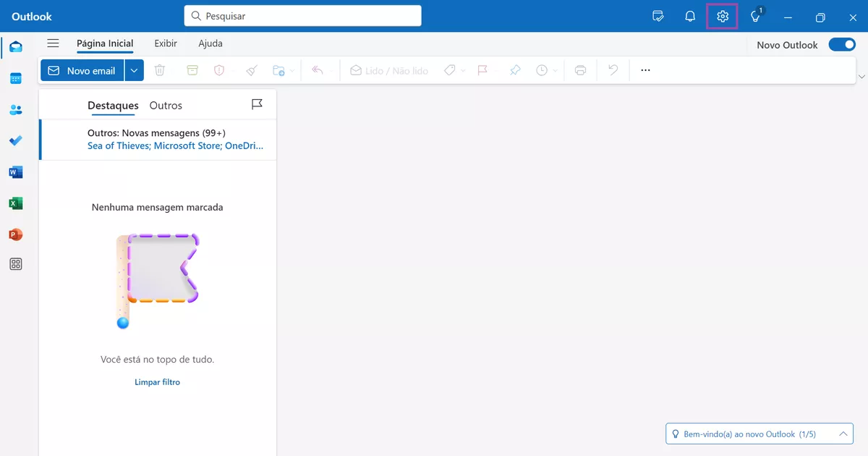Open PowerPoint from the sidebar
The height and width of the screenshot is (456, 868).
pyautogui.click(x=16, y=234)
